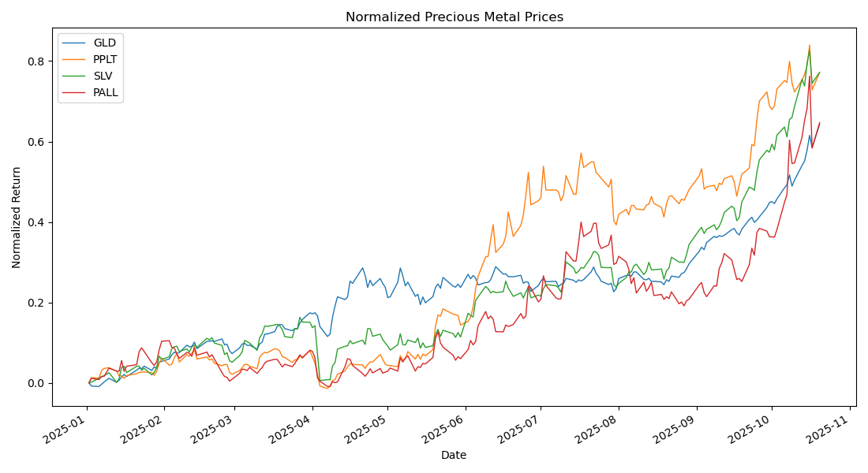The height and width of the screenshot is (473, 868).
Task: Select the PALL legend label text
Action: (106, 92)
